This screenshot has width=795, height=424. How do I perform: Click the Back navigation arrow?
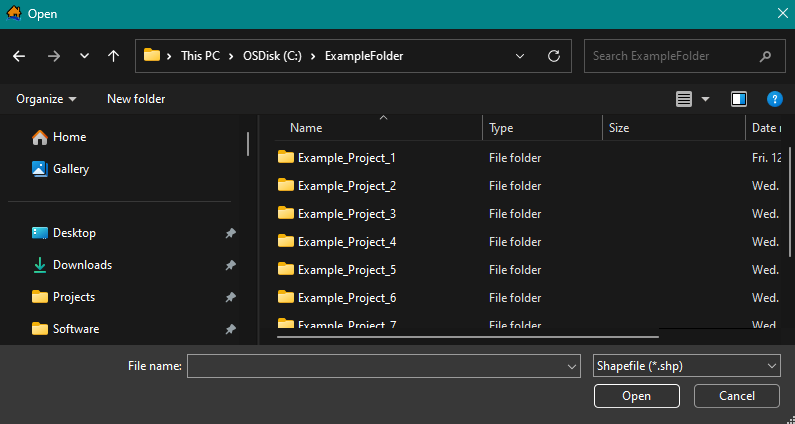pyautogui.click(x=19, y=56)
